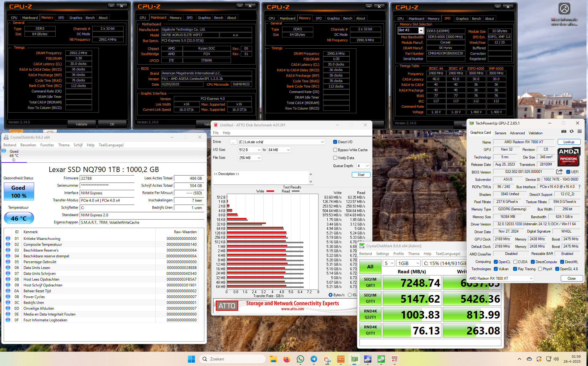This screenshot has width=588, height=366.
Task: Open Telegram from the taskbar
Action: point(314,359)
